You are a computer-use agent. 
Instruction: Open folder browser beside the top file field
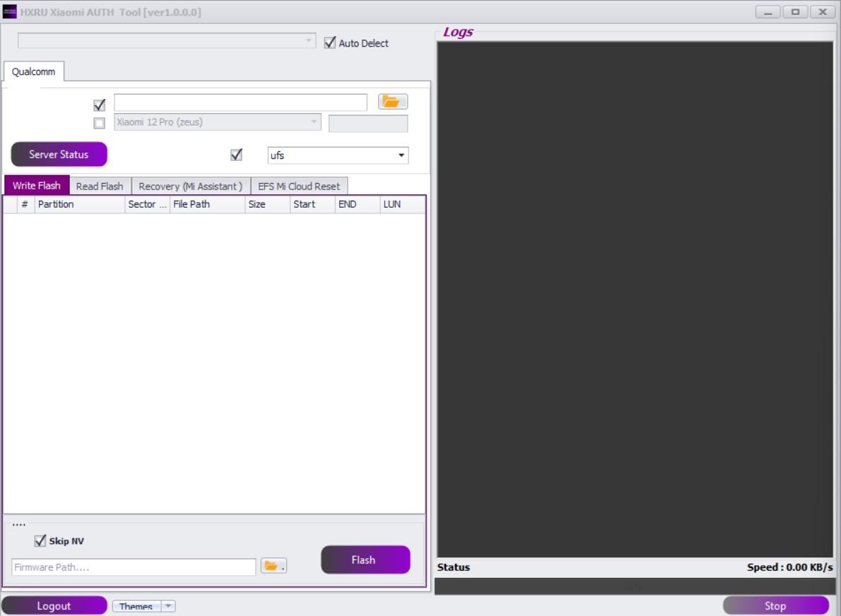coord(393,102)
